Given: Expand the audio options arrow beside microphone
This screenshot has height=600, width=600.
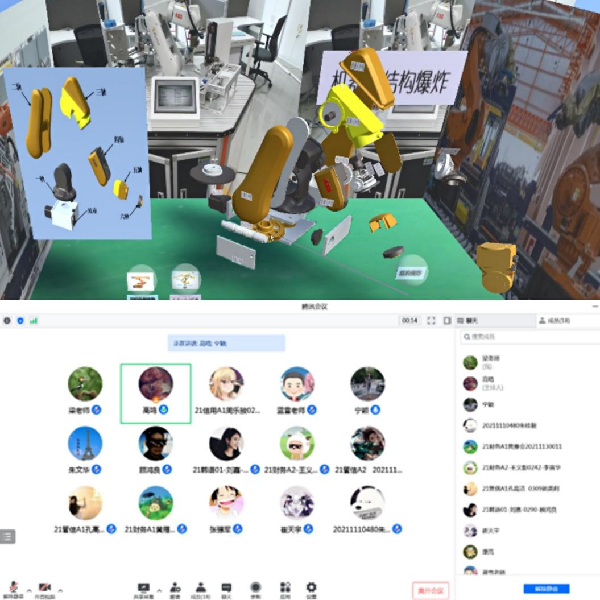Looking at the screenshot, I should pyautogui.click(x=26, y=585).
